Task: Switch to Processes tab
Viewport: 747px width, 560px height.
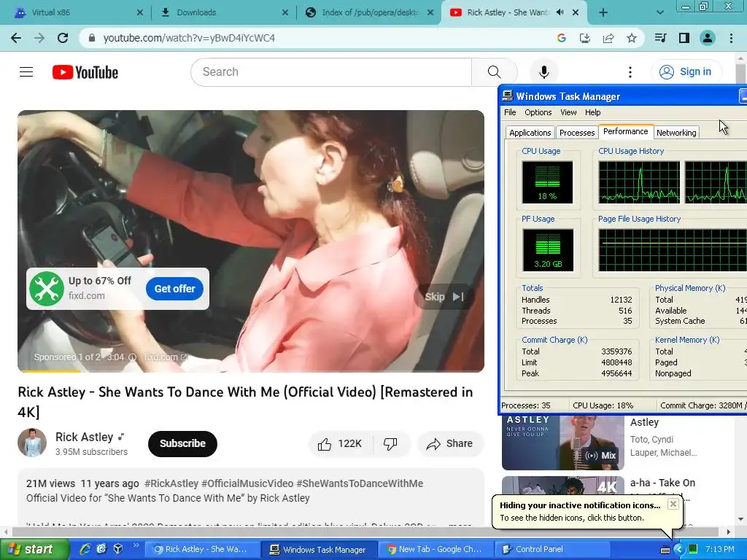Action: 577,133
